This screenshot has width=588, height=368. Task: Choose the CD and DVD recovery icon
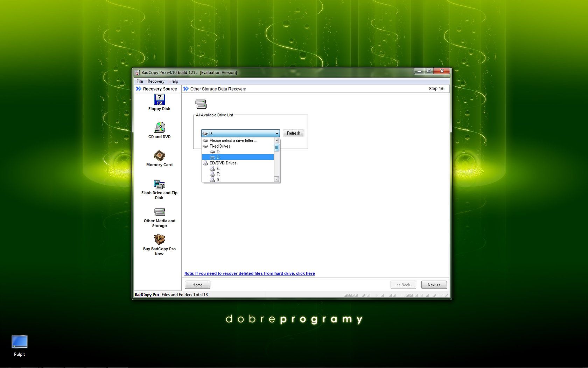coord(159,128)
